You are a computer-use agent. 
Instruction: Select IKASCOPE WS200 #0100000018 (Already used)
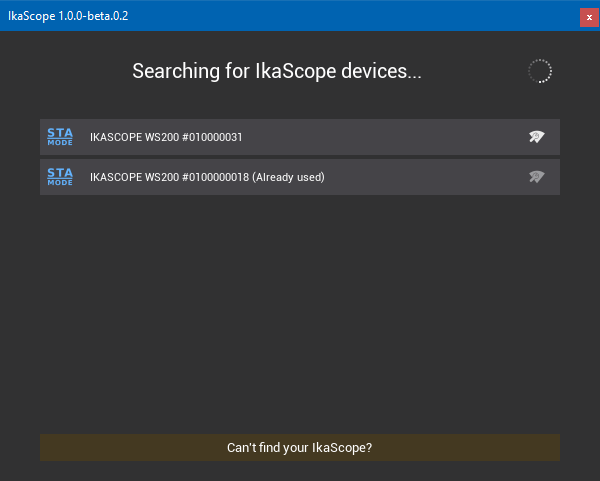tap(300, 177)
